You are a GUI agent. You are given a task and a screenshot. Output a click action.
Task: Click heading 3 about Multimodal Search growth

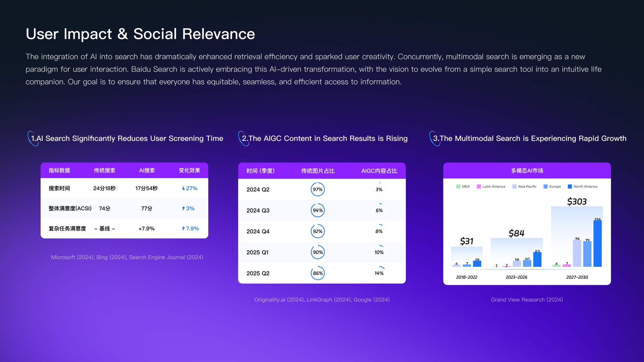(530, 138)
